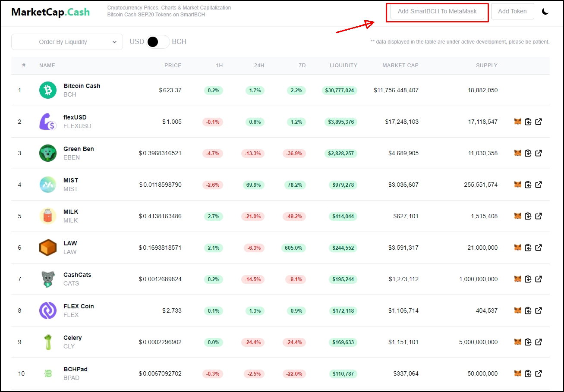
Task: Click the clipboard copy icon in MILK row
Action: click(528, 216)
